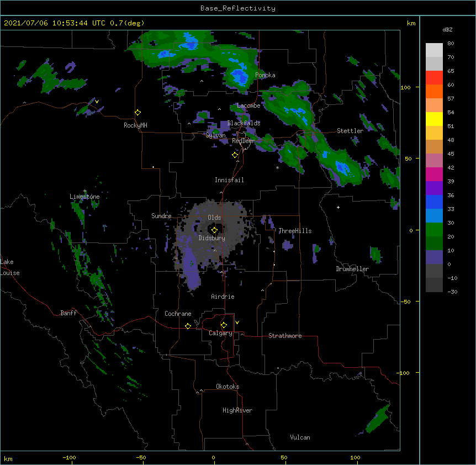Click the Base_Reflectivity title

pyautogui.click(x=238, y=8)
